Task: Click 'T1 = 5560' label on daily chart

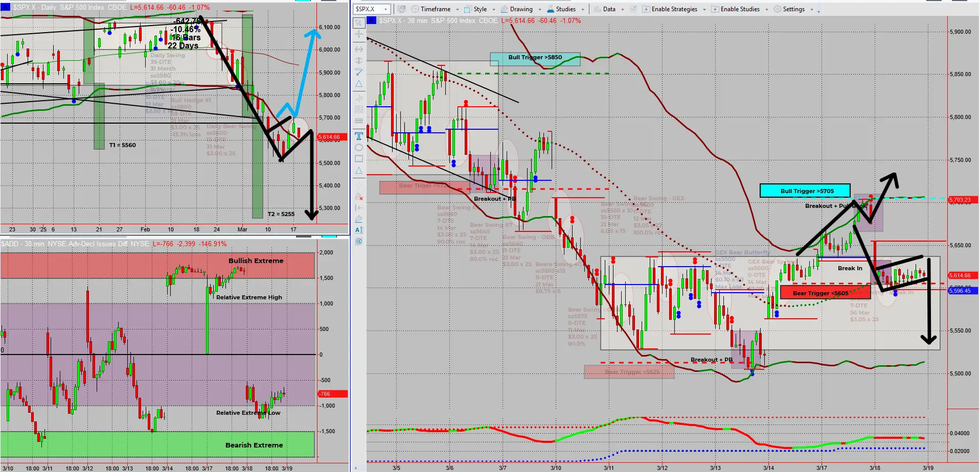Action: pyautogui.click(x=123, y=145)
